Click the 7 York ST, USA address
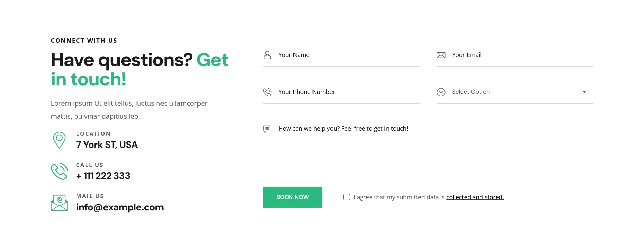The image size is (644, 250). [x=107, y=145]
